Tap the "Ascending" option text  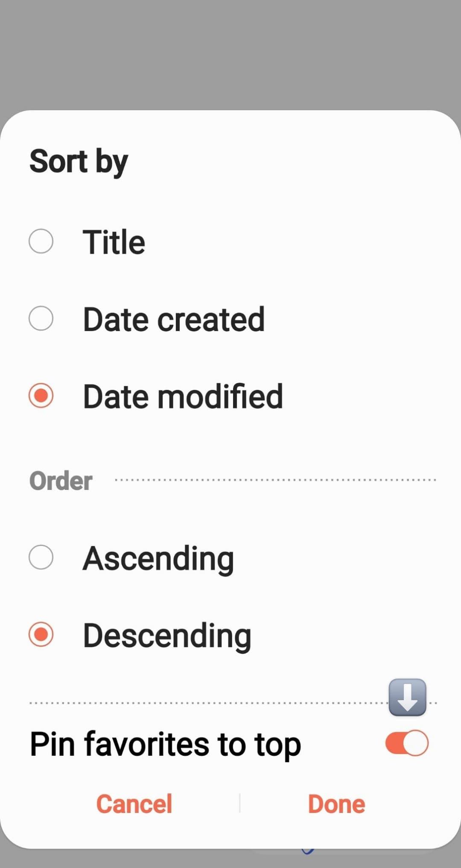(158, 559)
